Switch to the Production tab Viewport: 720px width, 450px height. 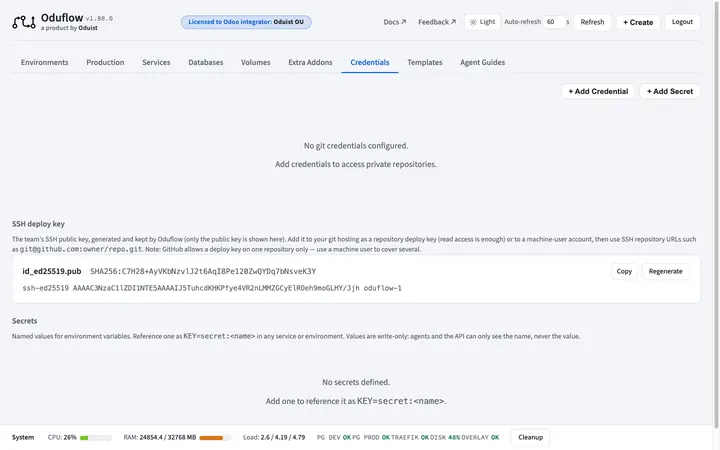point(105,62)
